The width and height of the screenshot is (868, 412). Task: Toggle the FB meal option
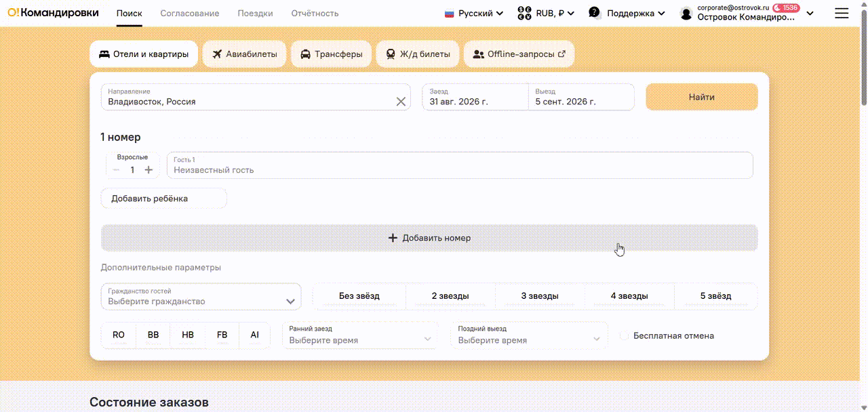point(222,335)
